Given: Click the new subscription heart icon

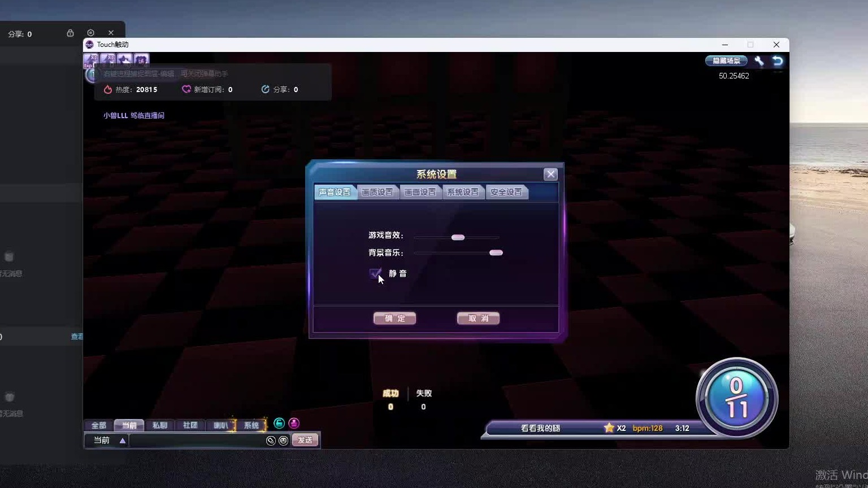Looking at the screenshot, I should [x=186, y=89].
